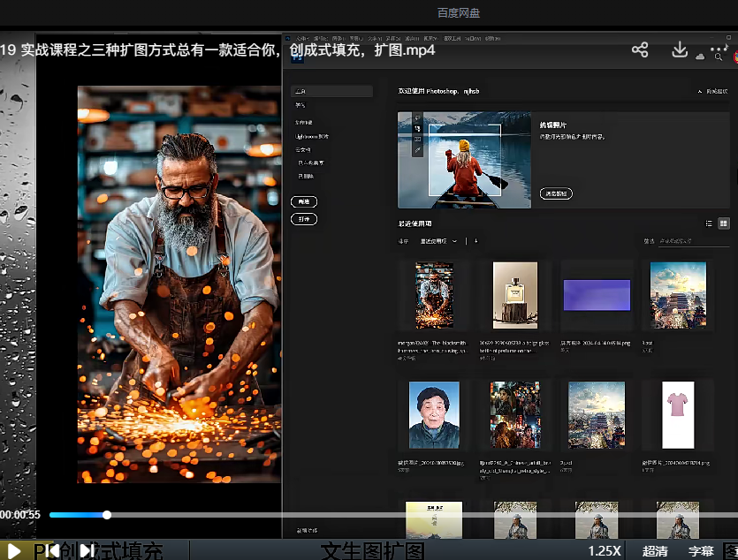Image resolution: width=738 pixels, height=560 pixels.
Task: Play the video with the play button
Action: coord(13,550)
